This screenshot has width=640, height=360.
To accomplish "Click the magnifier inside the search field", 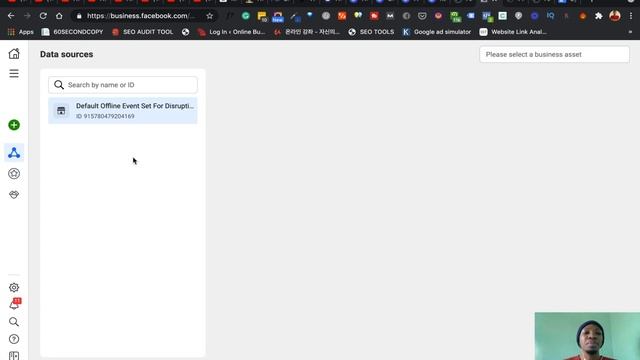I will click(x=59, y=85).
